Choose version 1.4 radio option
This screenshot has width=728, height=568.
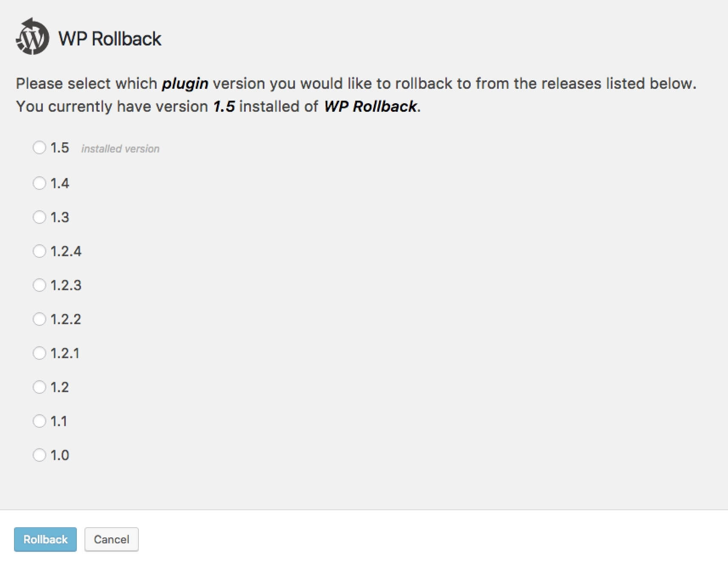pos(39,183)
